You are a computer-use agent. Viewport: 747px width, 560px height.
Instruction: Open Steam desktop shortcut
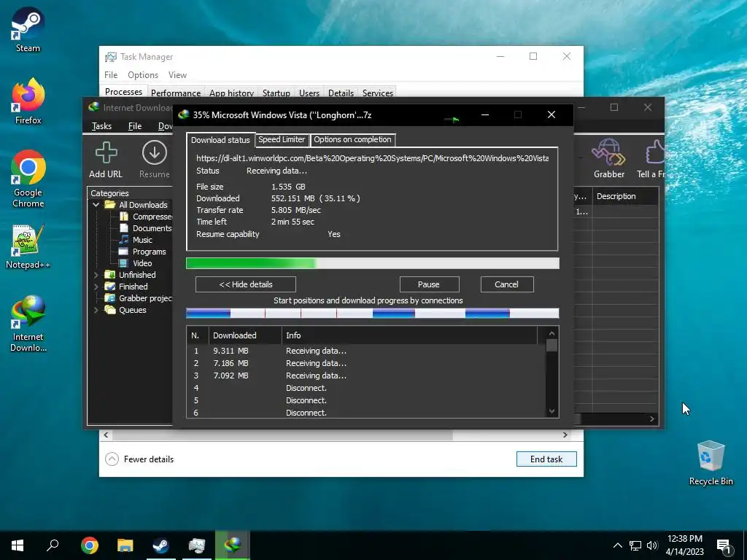tap(28, 29)
